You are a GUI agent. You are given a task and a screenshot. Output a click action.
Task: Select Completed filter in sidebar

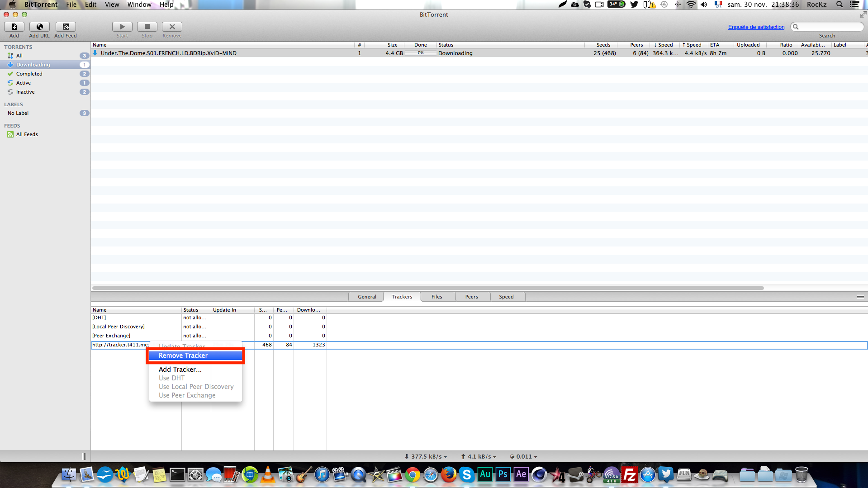coord(45,74)
